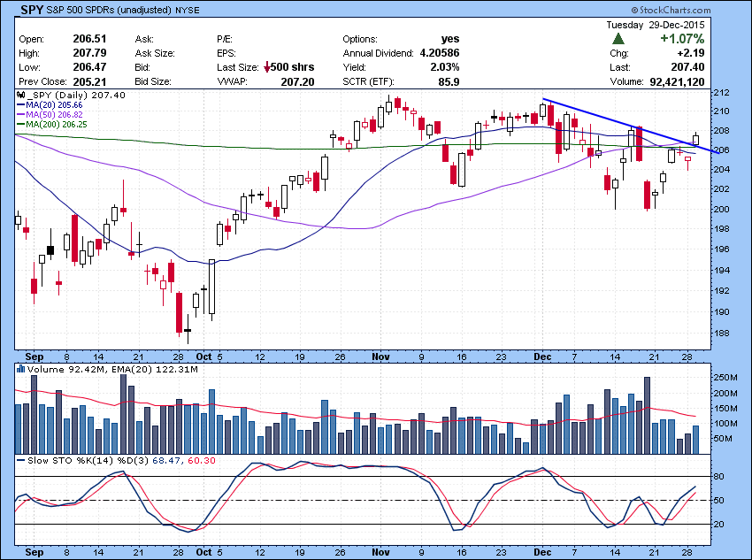Click the Options value yes

click(450, 39)
